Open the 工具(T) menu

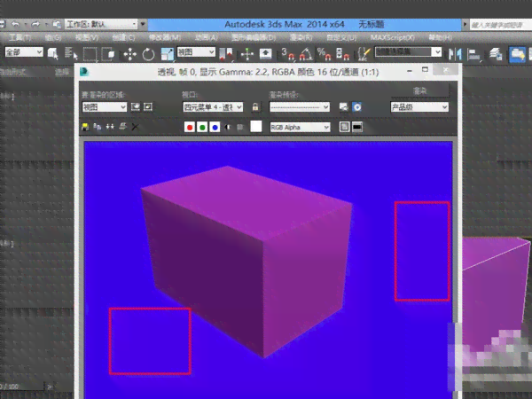20,37
